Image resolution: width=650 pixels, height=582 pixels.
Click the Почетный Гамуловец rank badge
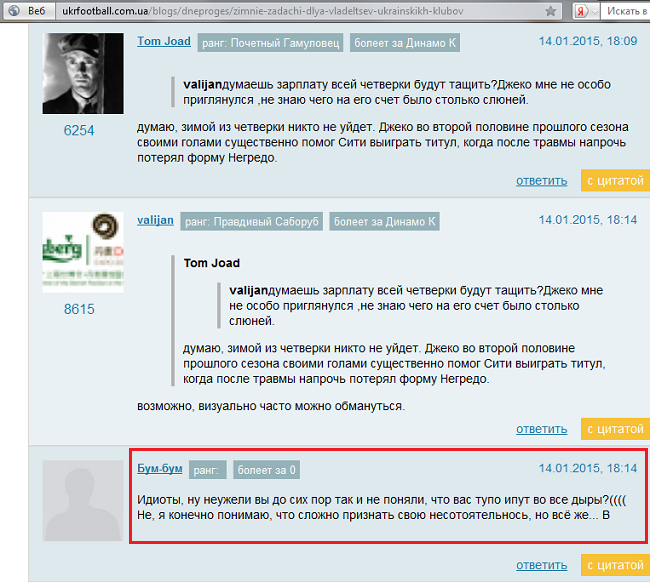[x=270, y=43]
